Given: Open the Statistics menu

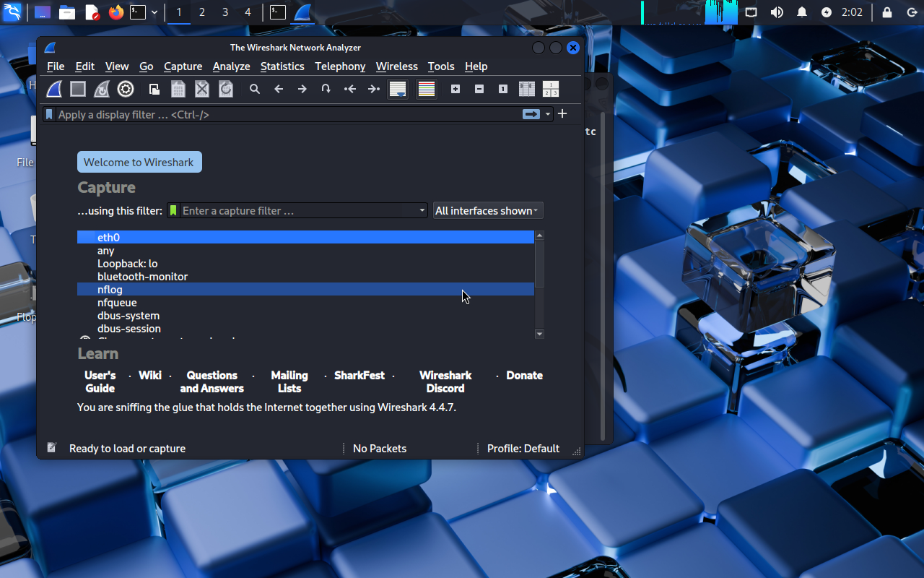Looking at the screenshot, I should pyautogui.click(x=282, y=66).
